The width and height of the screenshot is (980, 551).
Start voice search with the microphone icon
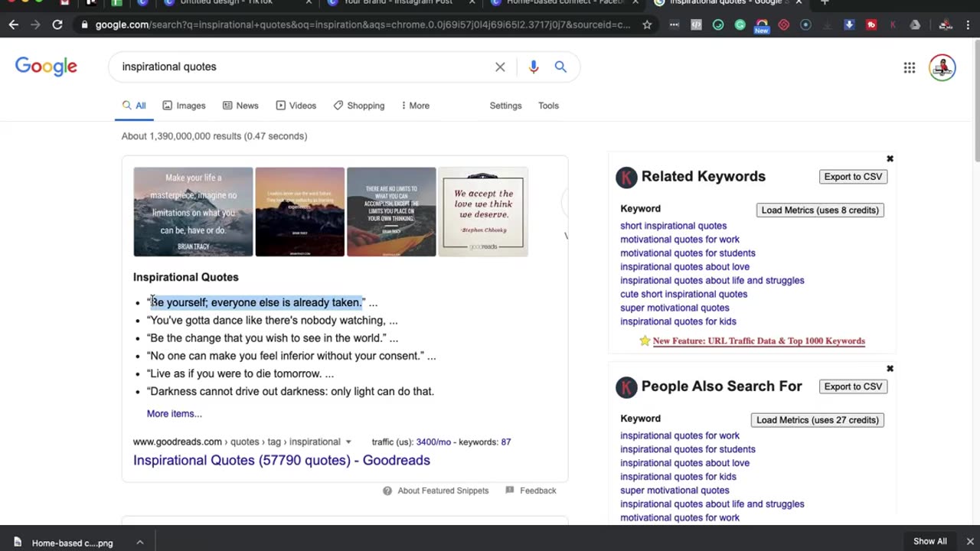[x=534, y=67]
